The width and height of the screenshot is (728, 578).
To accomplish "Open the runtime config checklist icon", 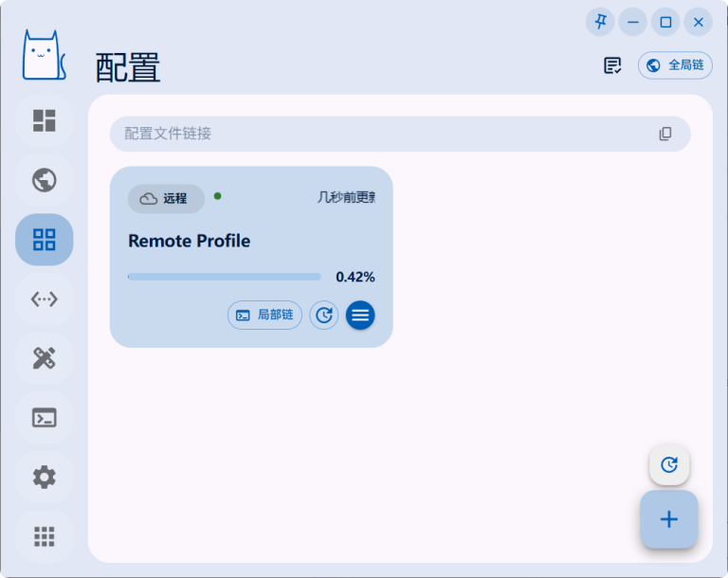I will coord(612,65).
